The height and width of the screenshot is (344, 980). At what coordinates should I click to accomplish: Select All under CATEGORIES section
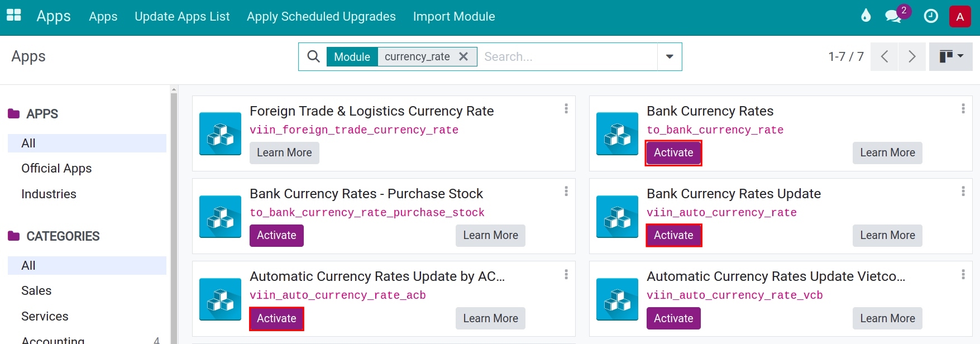[x=87, y=265]
